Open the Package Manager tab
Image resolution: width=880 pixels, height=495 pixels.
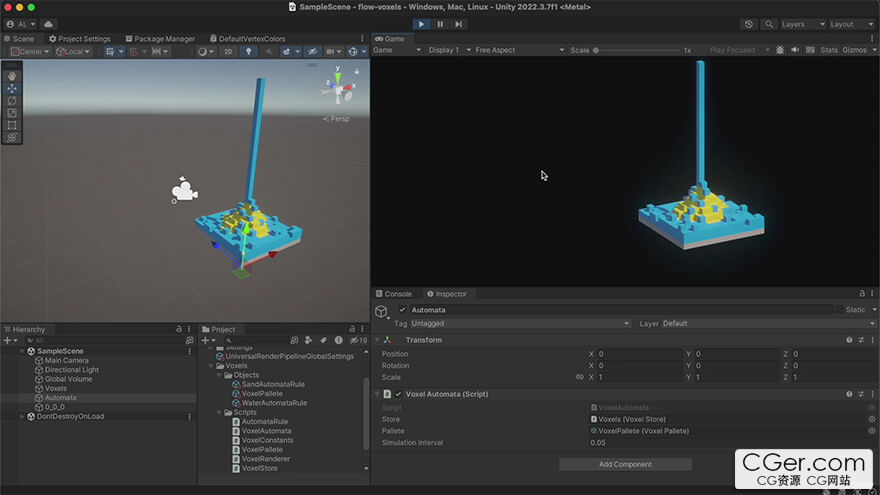point(158,39)
